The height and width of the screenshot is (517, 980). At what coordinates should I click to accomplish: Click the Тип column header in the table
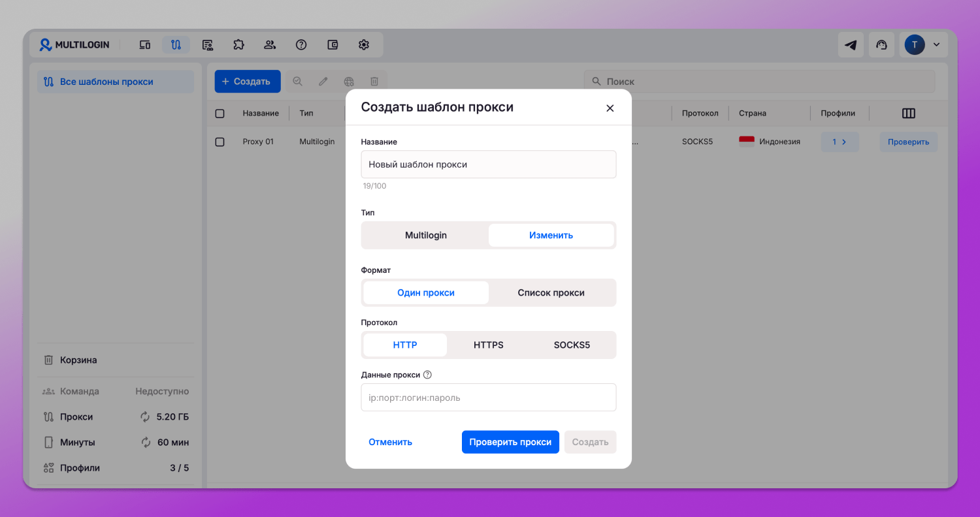tap(306, 114)
